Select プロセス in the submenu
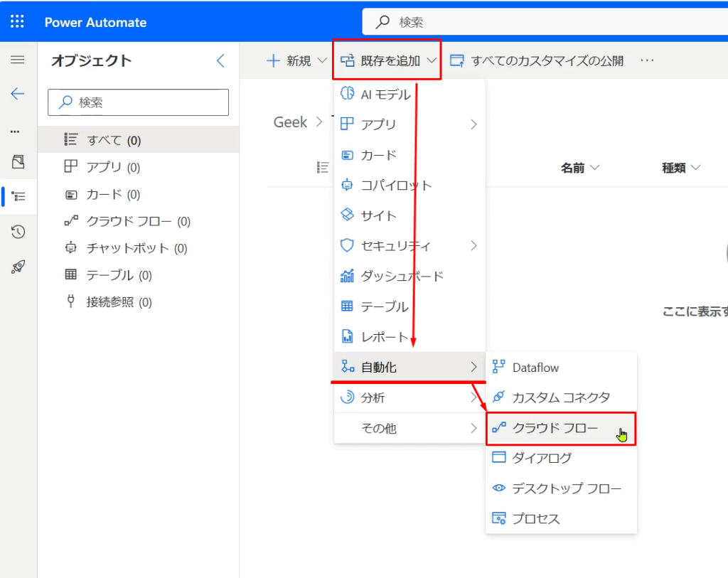This screenshot has height=578, width=728. coord(562,518)
